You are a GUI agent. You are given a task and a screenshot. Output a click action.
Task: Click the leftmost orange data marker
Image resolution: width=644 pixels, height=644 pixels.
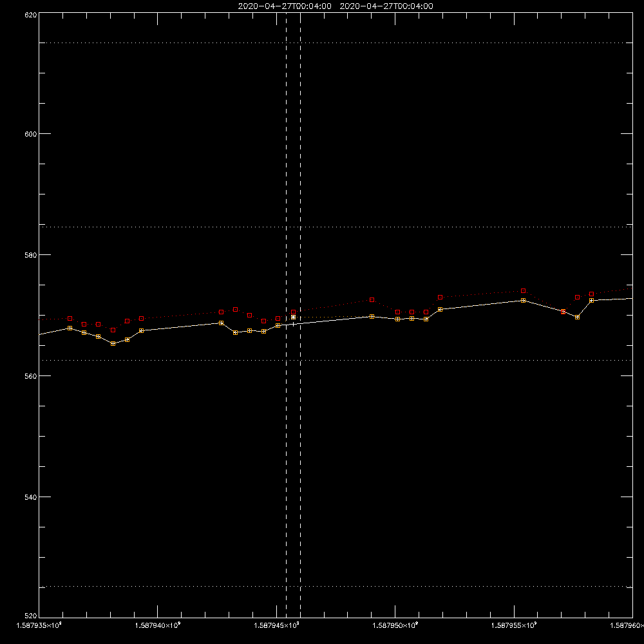click(x=70, y=328)
